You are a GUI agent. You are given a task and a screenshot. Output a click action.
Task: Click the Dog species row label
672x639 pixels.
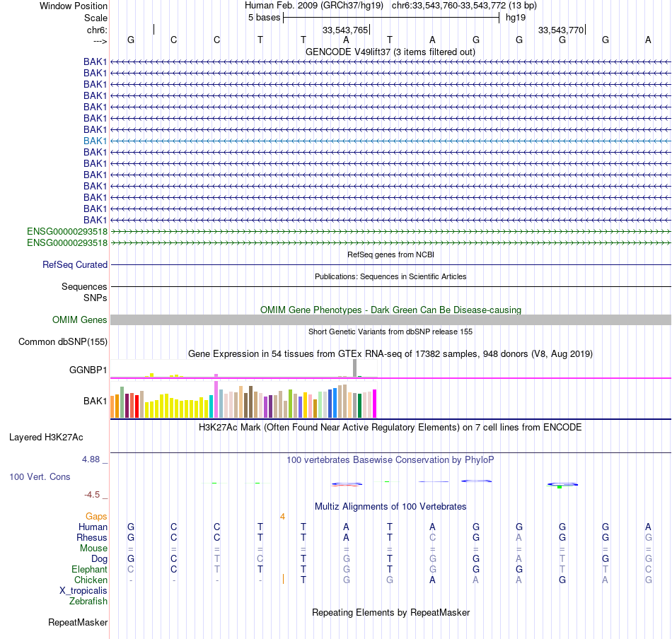click(99, 559)
